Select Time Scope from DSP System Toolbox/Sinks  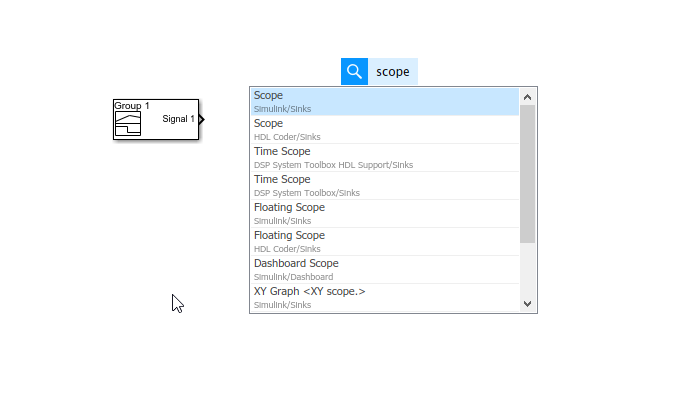click(385, 185)
